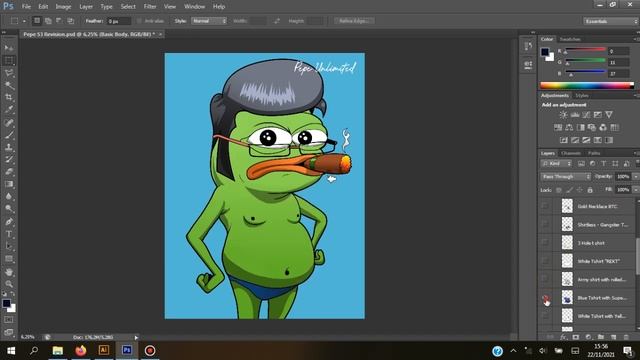
Task: Add a Color Balance adjustment
Action: click(569, 127)
